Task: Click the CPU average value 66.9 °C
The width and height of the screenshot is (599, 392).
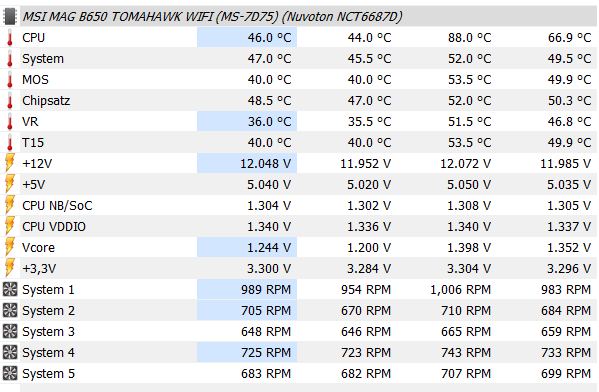Action: tap(570, 38)
